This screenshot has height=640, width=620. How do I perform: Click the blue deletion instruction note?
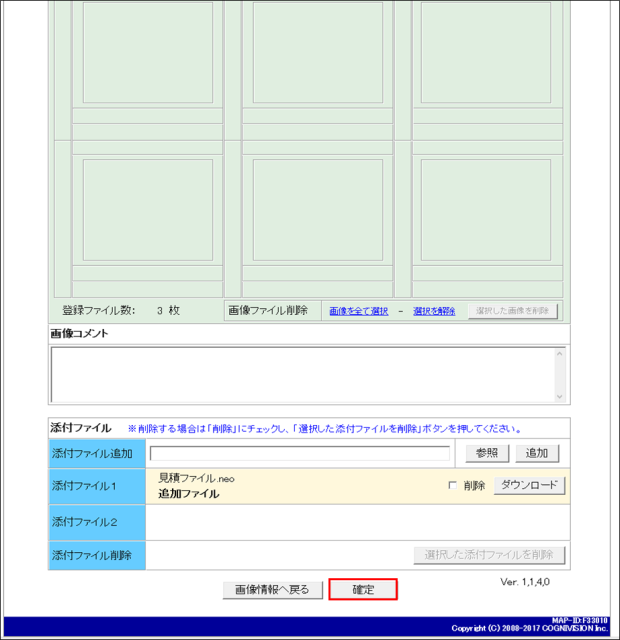tap(325, 429)
